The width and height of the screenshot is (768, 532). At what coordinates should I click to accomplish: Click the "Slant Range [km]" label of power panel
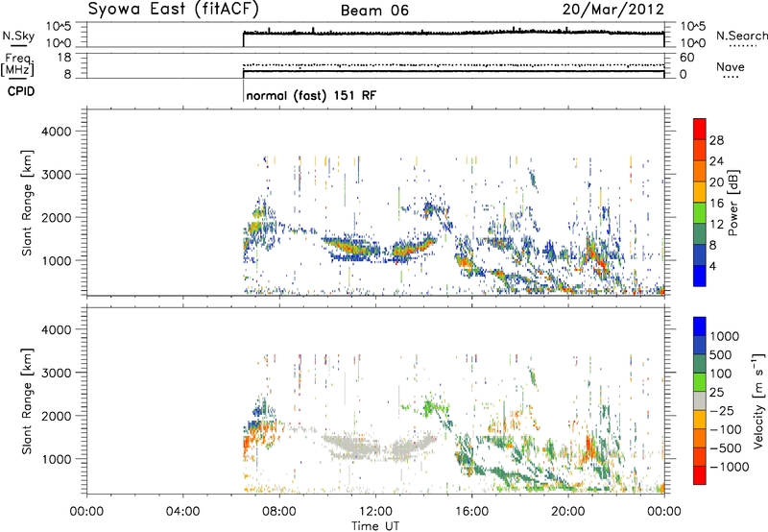tap(27, 203)
